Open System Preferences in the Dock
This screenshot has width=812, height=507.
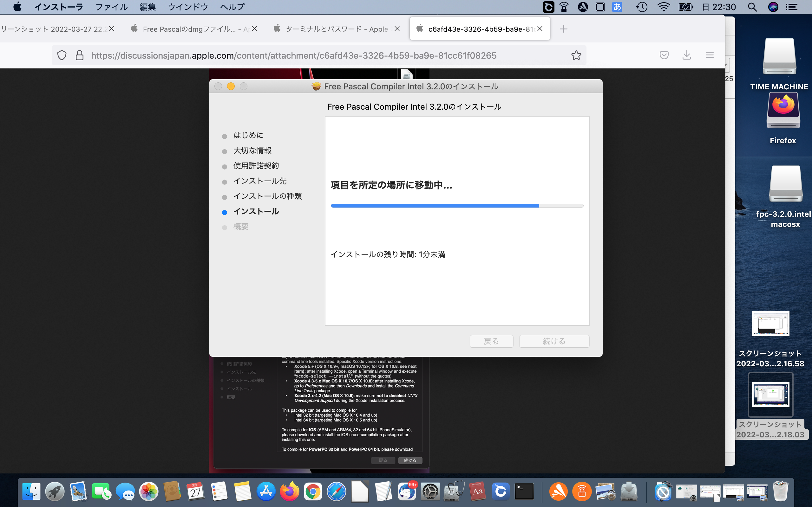pos(430,491)
